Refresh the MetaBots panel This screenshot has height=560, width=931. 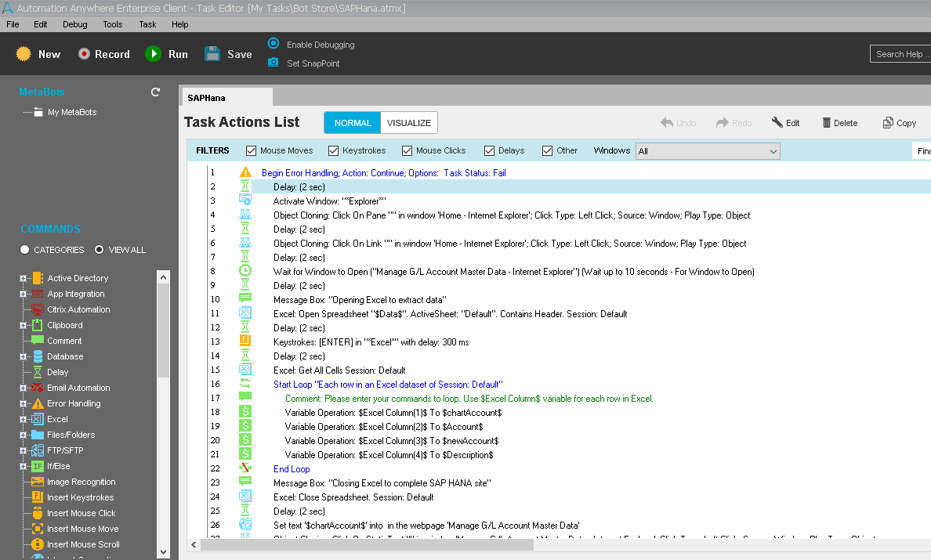[155, 92]
